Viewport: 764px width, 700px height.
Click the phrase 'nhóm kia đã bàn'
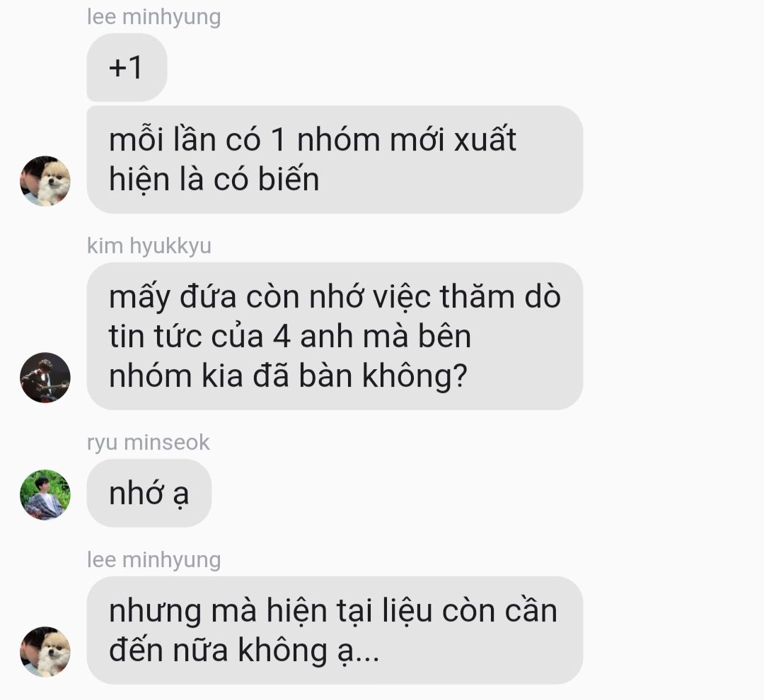tap(231, 376)
